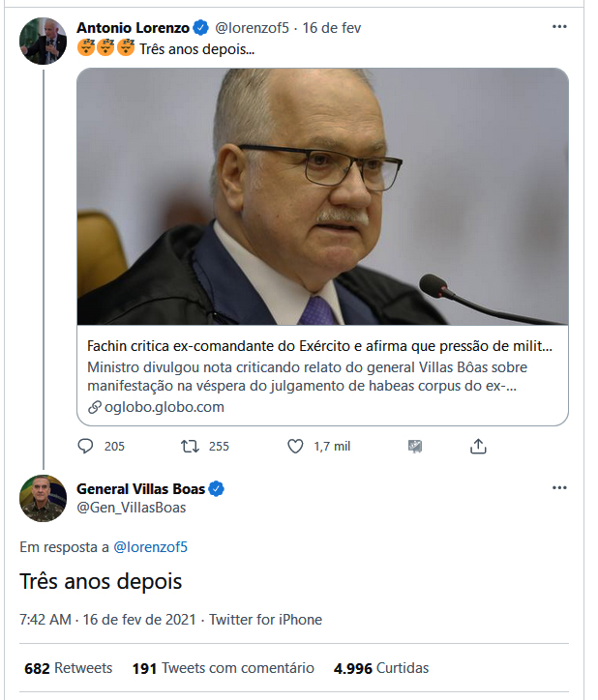Open General Villas Boas's profile avatar
The image size is (598, 700).
(44, 498)
